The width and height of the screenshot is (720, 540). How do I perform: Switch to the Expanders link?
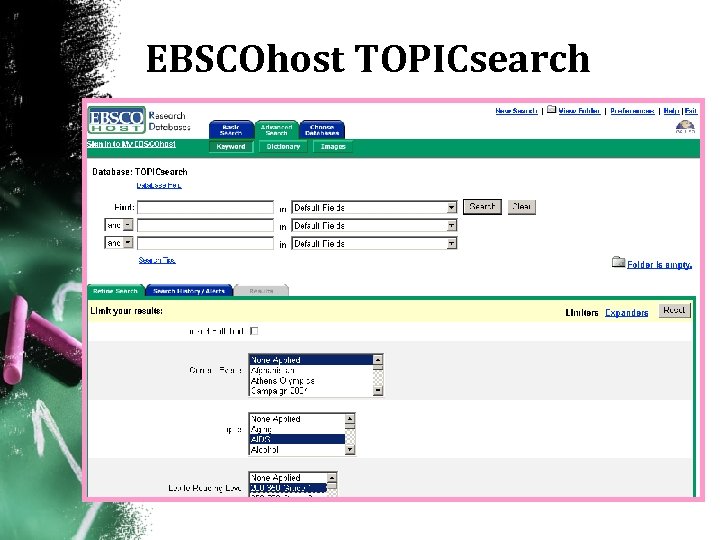pyautogui.click(x=626, y=313)
